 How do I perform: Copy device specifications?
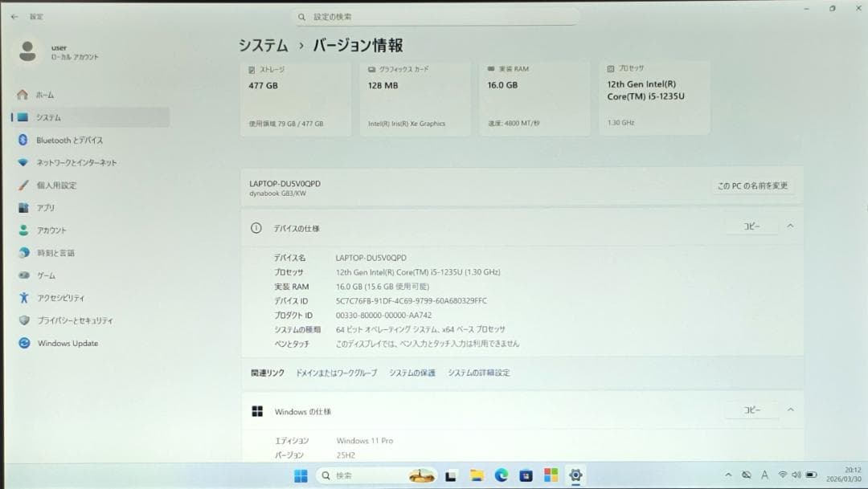coord(751,226)
